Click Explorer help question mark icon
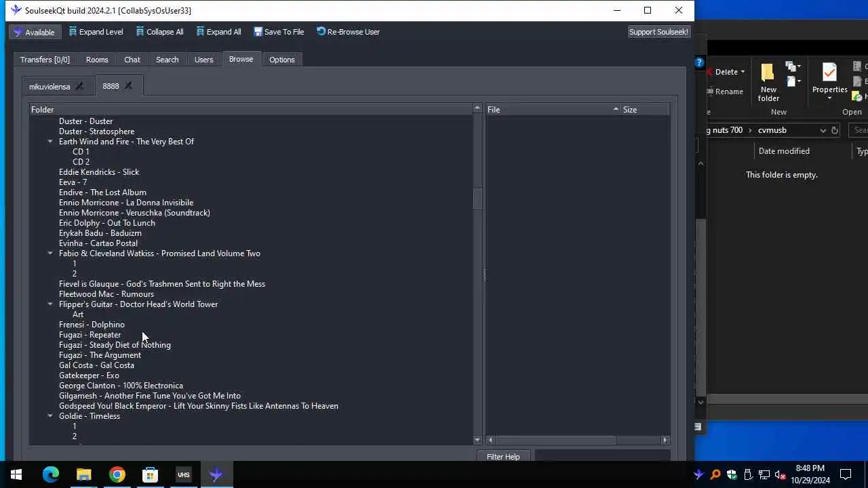Viewport: 868px width, 488px height. click(700, 62)
